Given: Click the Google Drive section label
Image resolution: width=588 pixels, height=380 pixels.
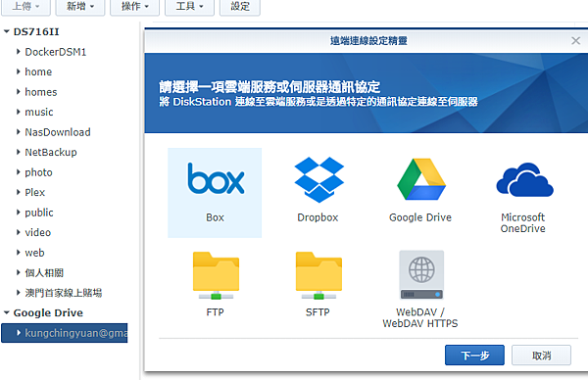Looking at the screenshot, I should [x=48, y=312].
